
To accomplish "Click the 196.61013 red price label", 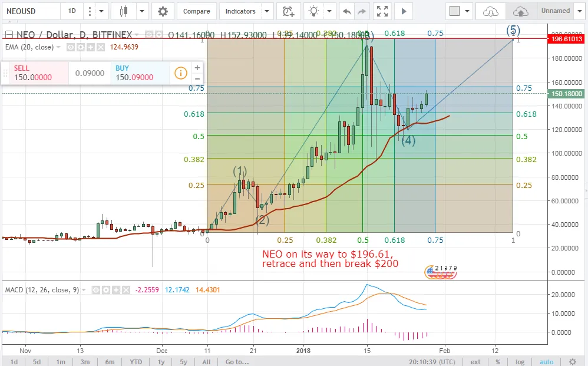I will coord(567,39).
